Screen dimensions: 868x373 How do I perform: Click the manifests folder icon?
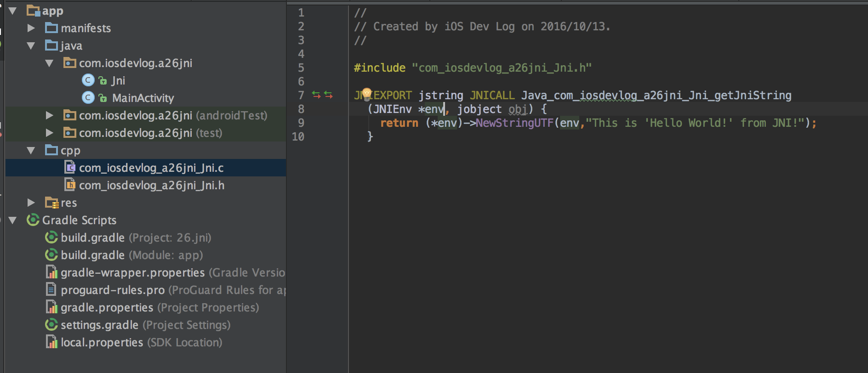click(51, 28)
